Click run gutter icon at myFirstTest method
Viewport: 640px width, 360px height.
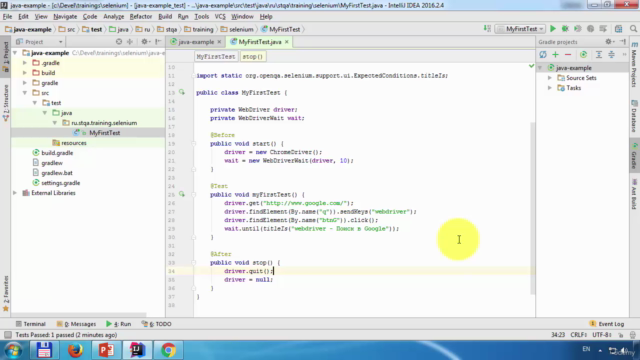tap(182, 194)
